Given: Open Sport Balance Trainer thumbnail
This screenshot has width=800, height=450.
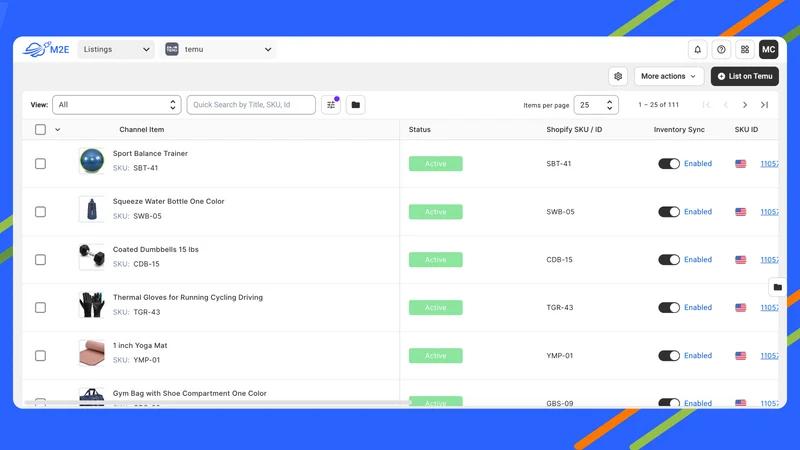Looking at the screenshot, I should point(92,161).
